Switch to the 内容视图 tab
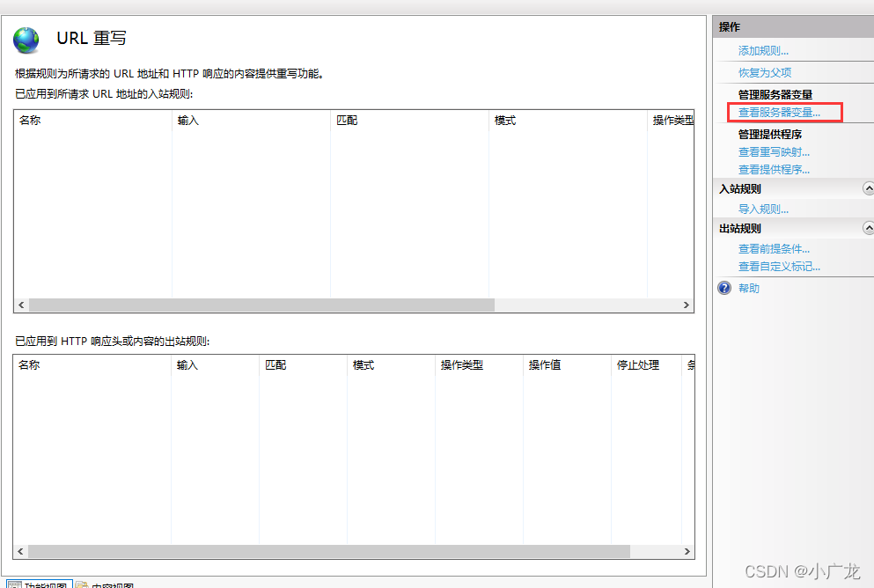The width and height of the screenshot is (874, 588). tap(106, 584)
